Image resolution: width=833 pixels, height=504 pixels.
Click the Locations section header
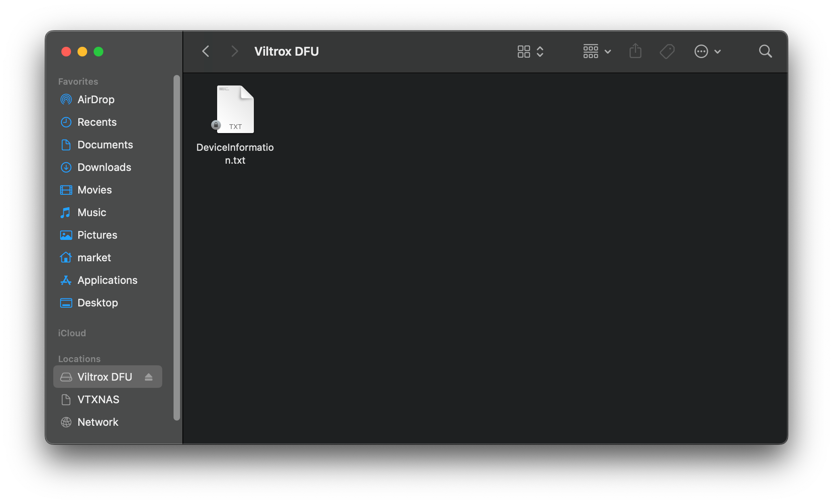79,359
